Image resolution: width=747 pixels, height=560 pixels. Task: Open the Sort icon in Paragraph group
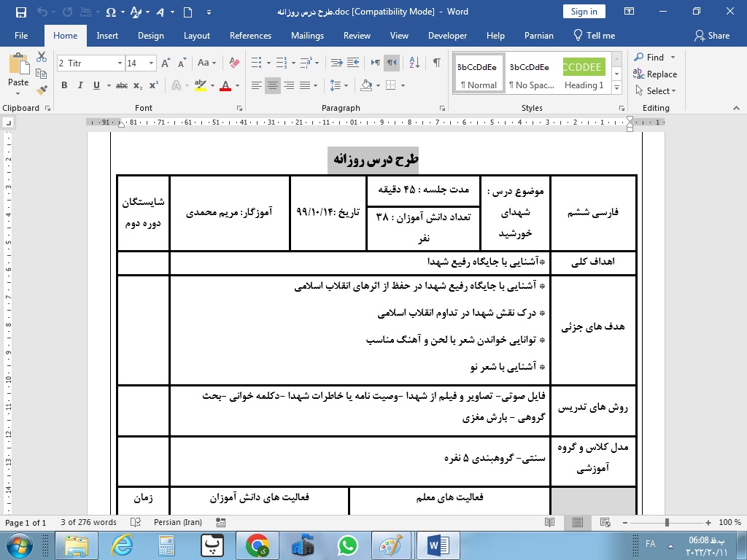point(414,63)
